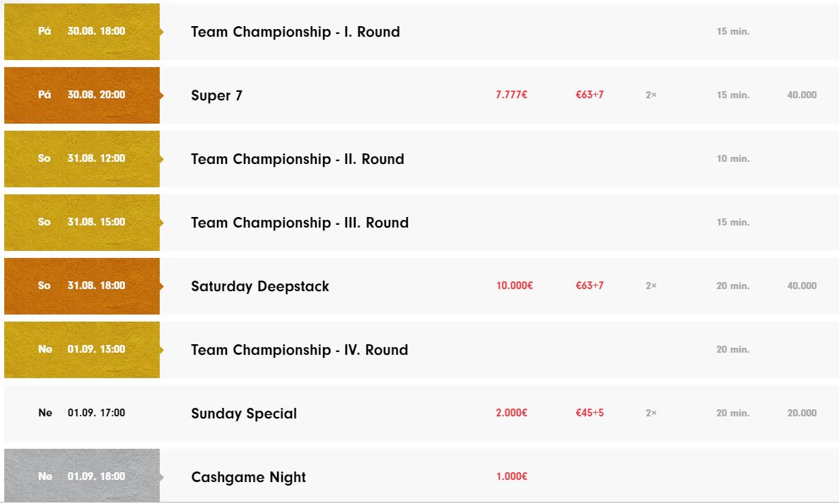
Task: Click the €63+7 buy-in on Super 7
Action: pos(589,95)
